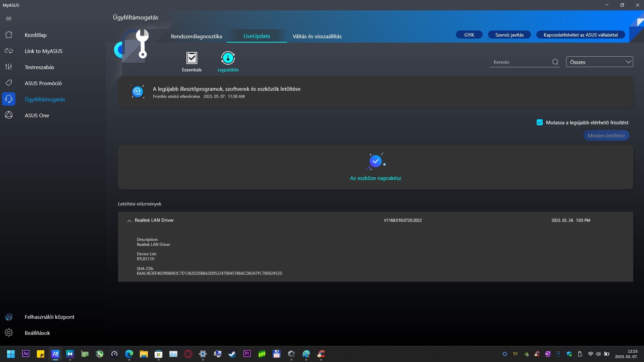Viewport: 644px width, 362px height.
Task: Launch Premiere Pro from taskbar
Action: tap(247, 354)
